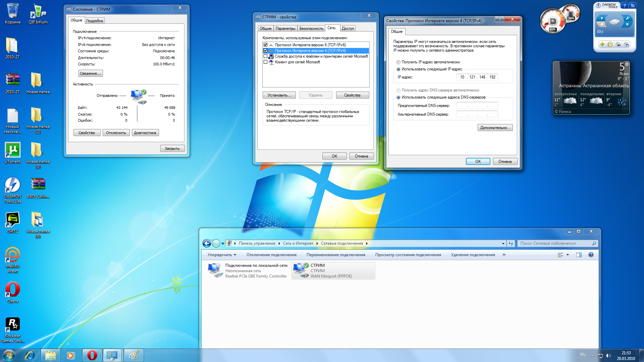Show hidden system tray icons
This screenshot has width=644, height=362.
tap(592, 356)
